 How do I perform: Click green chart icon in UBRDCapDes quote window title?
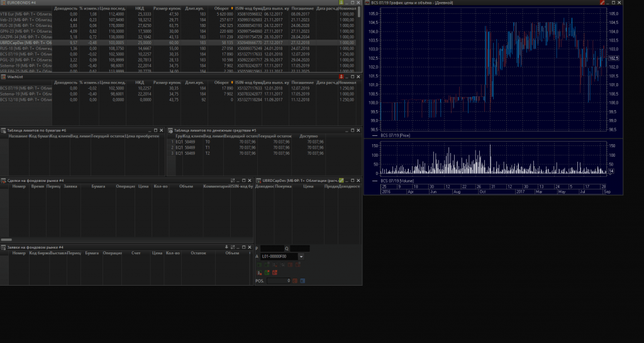click(x=341, y=181)
